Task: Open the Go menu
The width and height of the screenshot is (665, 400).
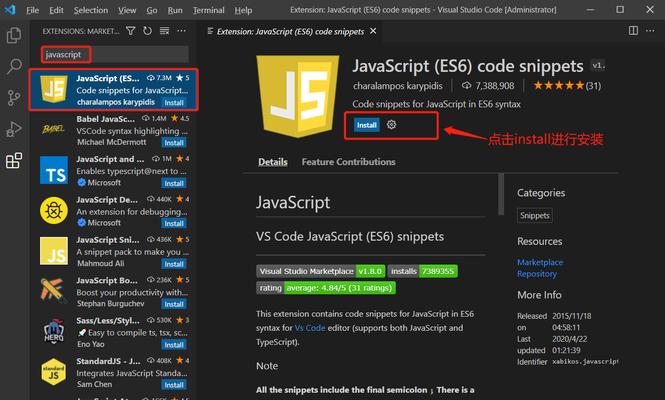Action: pos(152,10)
